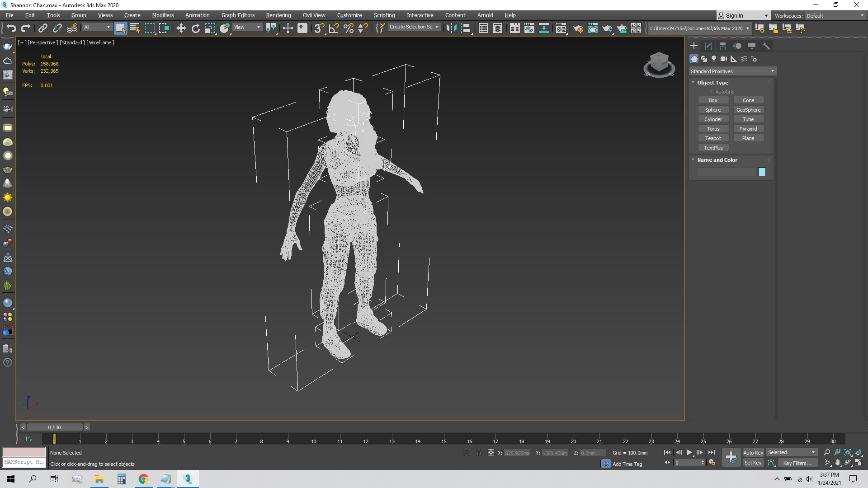Viewport: 868px width, 488px height.
Task: Open the Standard Primitives dropdown
Action: [732, 71]
